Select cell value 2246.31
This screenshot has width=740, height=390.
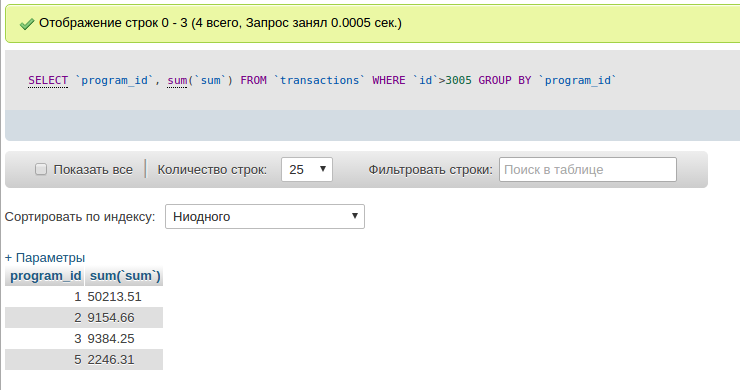[x=111, y=360]
